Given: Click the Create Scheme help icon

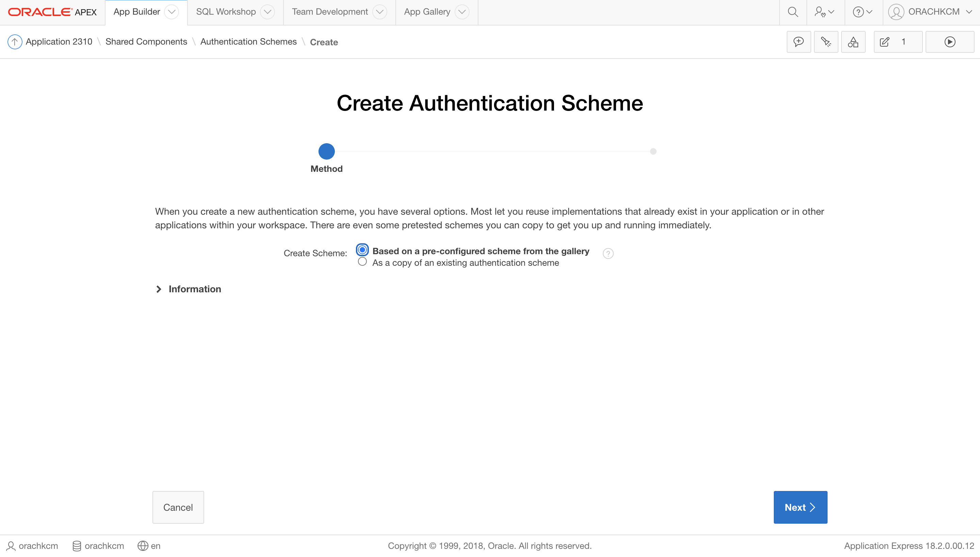Looking at the screenshot, I should 608,253.
